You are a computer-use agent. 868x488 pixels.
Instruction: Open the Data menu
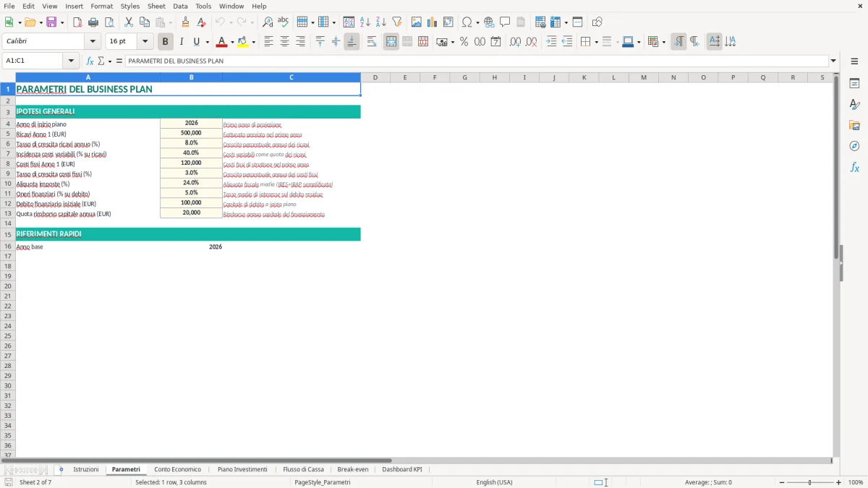pos(180,6)
